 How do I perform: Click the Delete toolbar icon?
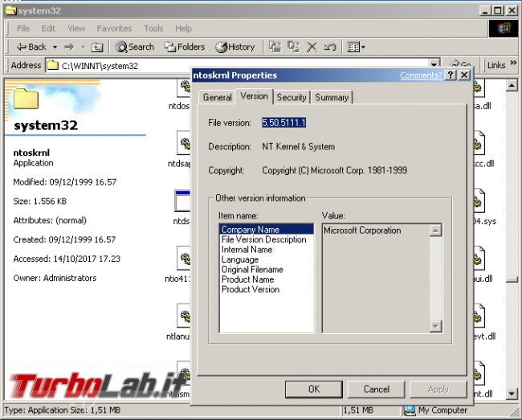tap(312, 47)
